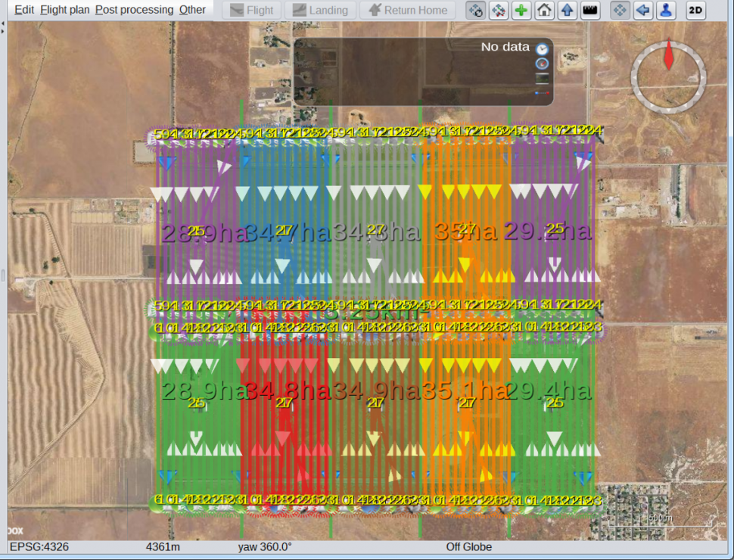Open the Post processing menu
This screenshot has height=560, width=734.
[134, 10]
